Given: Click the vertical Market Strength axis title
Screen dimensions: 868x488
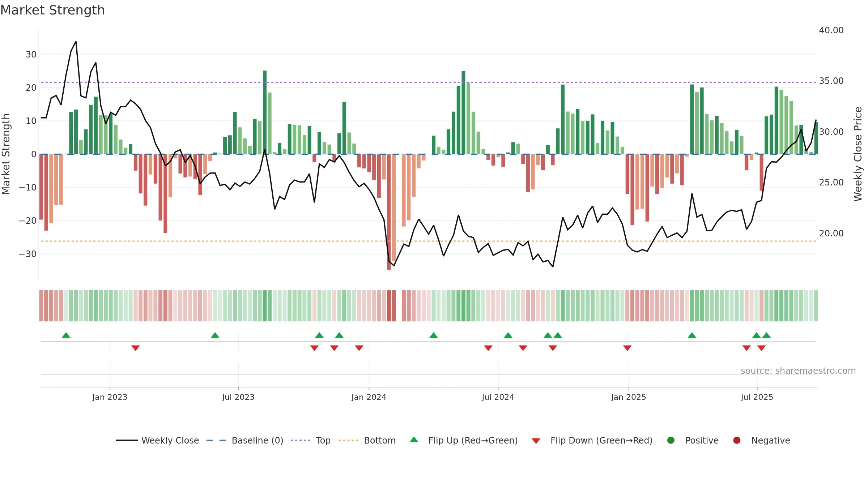Looking at the screenshot, I should [x=6, y=154].
